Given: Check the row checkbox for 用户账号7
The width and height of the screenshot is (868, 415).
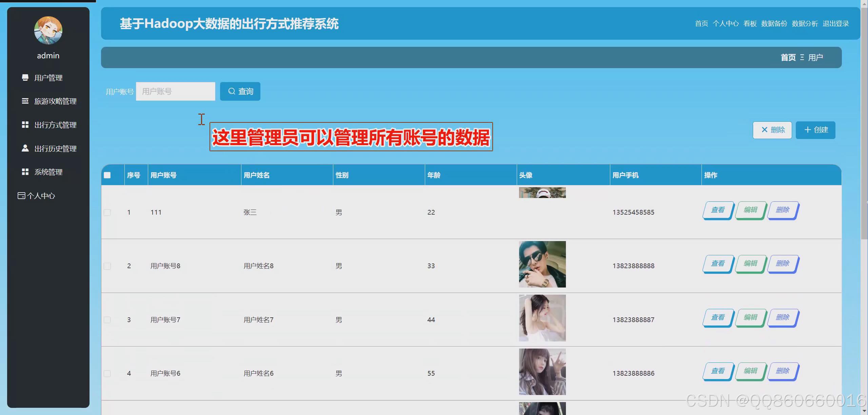Looking at the screenshot, I should click(107, 320).
